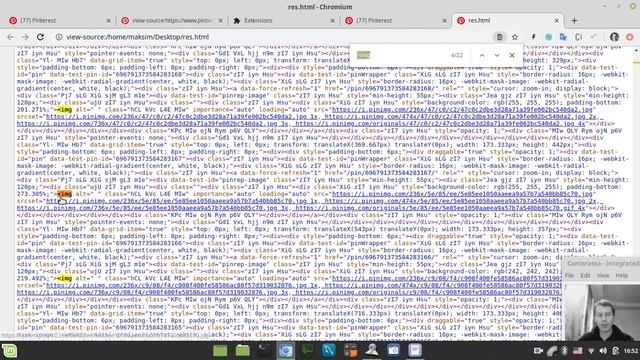Open the lightning bolt extension
This screenshot has height=360, width=640.
pyautogui.click(x=533, y=37)
